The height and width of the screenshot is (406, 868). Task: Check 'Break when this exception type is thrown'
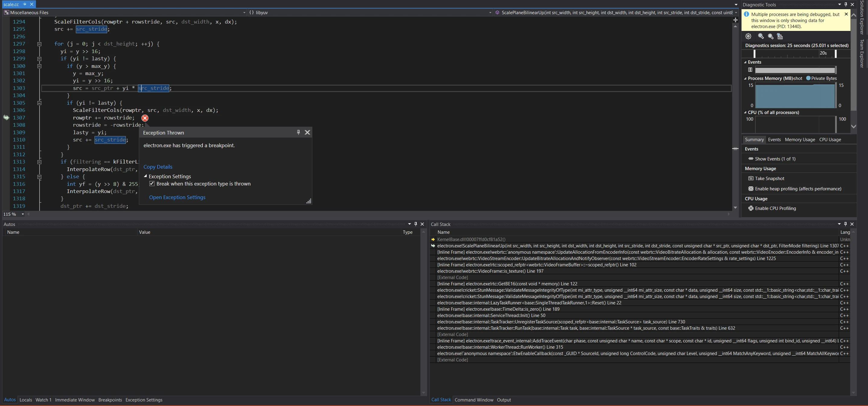[152, 183]
